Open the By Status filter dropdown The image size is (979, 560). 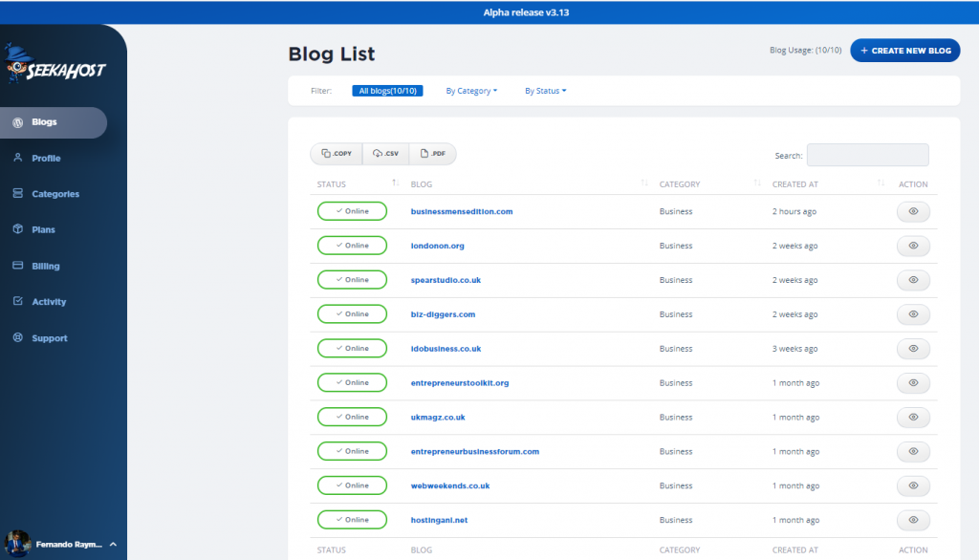545,91
